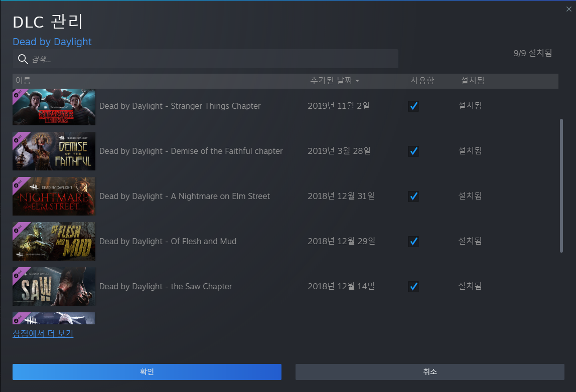
Task: Click the 취소 button
Action: pyautogui.click(x=430, y=372)
